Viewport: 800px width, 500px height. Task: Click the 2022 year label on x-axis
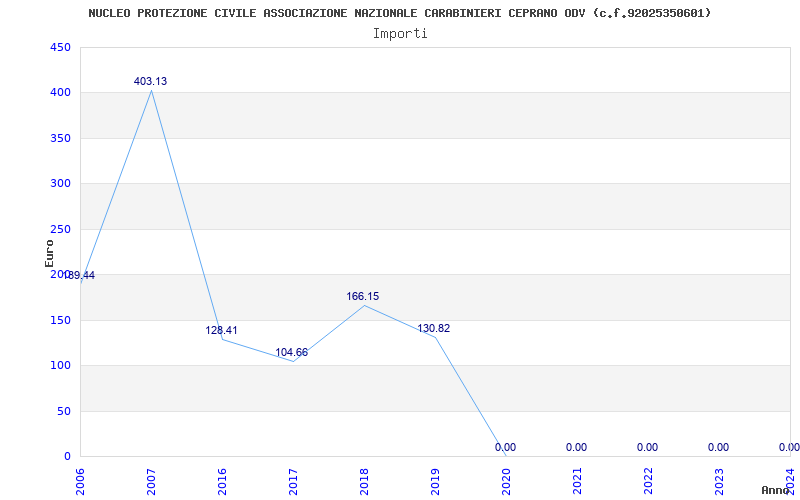click(x=647, y=482)
